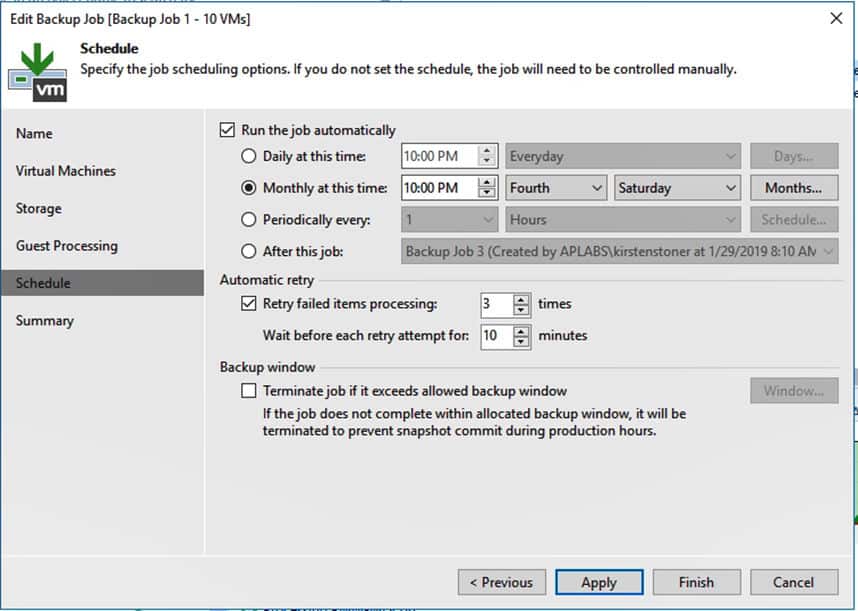Decrease retry times with down arrow
The image size is (858, 611).
click(521, 311)
